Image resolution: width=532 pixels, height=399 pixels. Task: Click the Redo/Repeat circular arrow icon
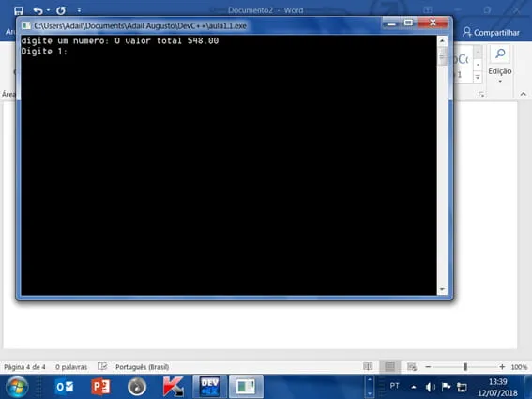pyautogui.click(x=61, y=11)
